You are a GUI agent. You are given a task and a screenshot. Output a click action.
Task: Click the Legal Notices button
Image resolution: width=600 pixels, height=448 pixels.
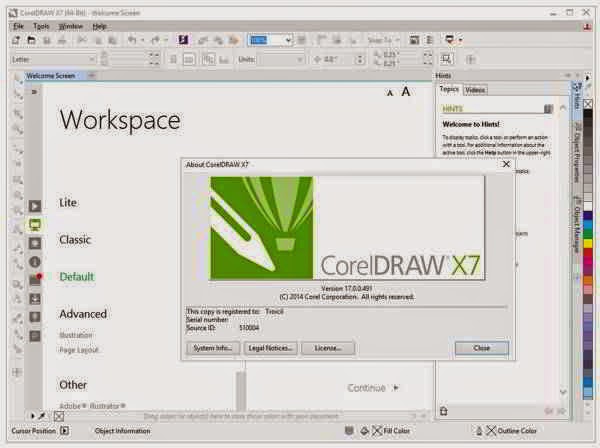(270, 348)
